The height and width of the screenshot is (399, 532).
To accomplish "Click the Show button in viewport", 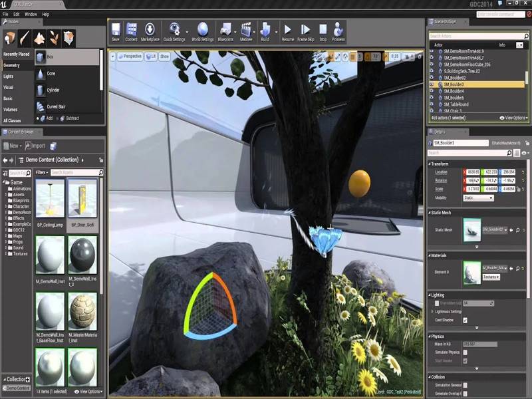I will click(164, 57).
